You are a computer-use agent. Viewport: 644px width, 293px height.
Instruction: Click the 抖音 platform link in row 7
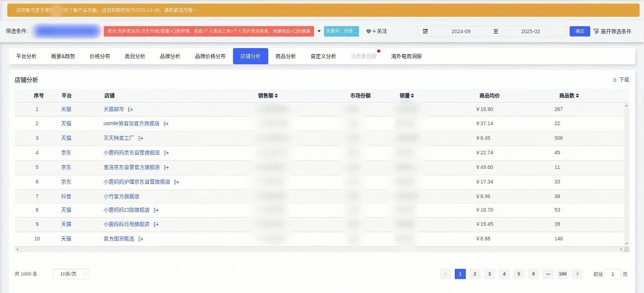pos(66,197)
